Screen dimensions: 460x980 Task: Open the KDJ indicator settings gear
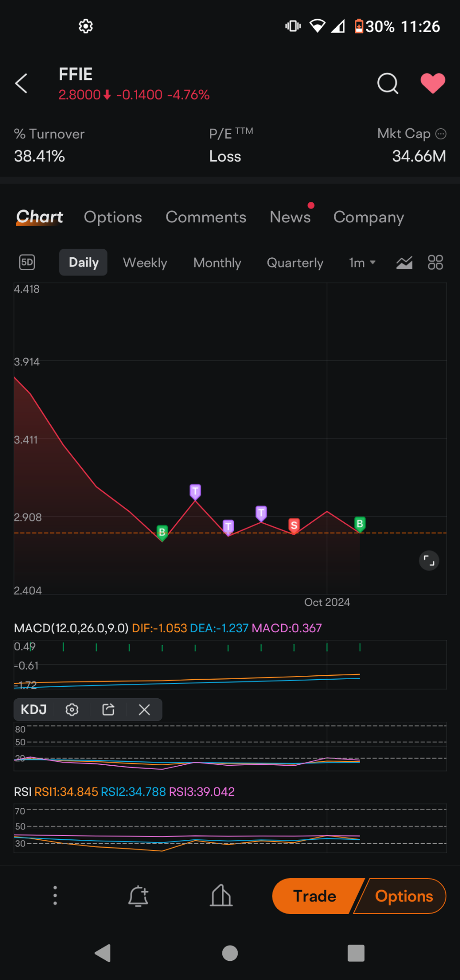coord(72,709)
